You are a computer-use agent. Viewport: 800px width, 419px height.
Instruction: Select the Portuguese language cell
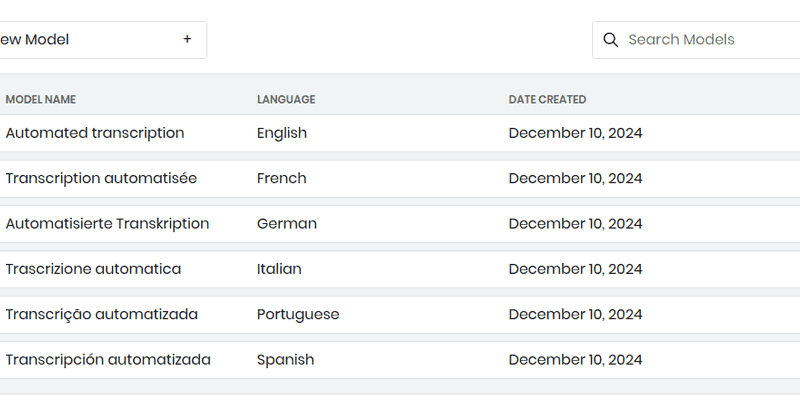(x=298, y=315)
